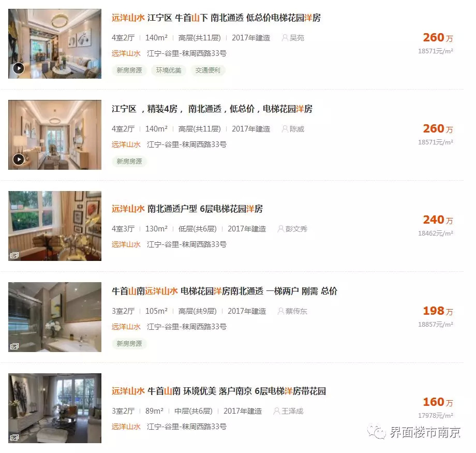Open 远洋山水 community link in first listing

tap(126, 53)
